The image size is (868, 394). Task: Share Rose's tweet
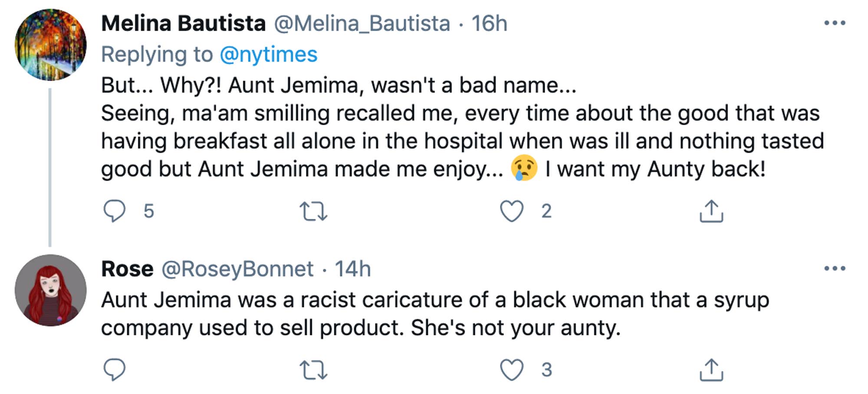tap(711, 370)
